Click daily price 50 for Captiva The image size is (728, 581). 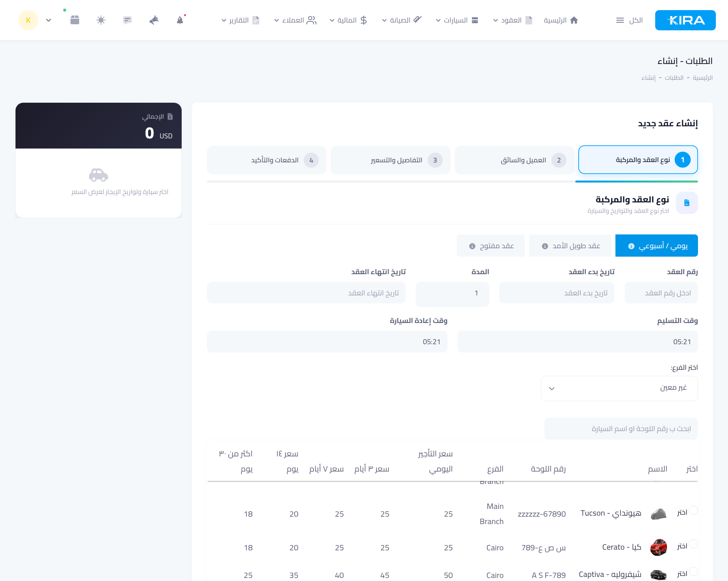[x=448, y=575]
